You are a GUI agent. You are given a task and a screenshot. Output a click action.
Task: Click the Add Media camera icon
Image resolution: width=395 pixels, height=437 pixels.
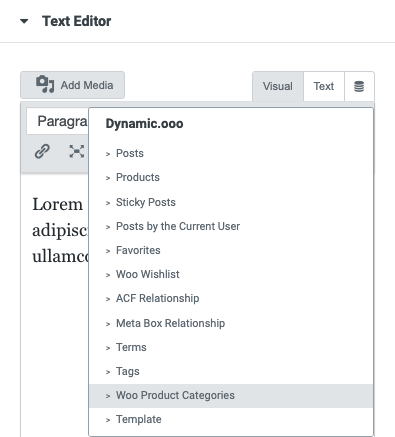coord(45,84)
